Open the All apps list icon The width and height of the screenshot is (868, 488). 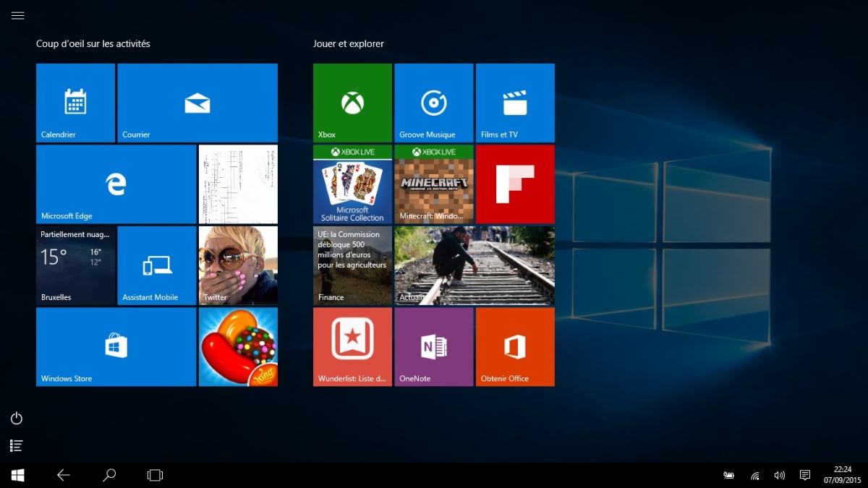[17, 446]
